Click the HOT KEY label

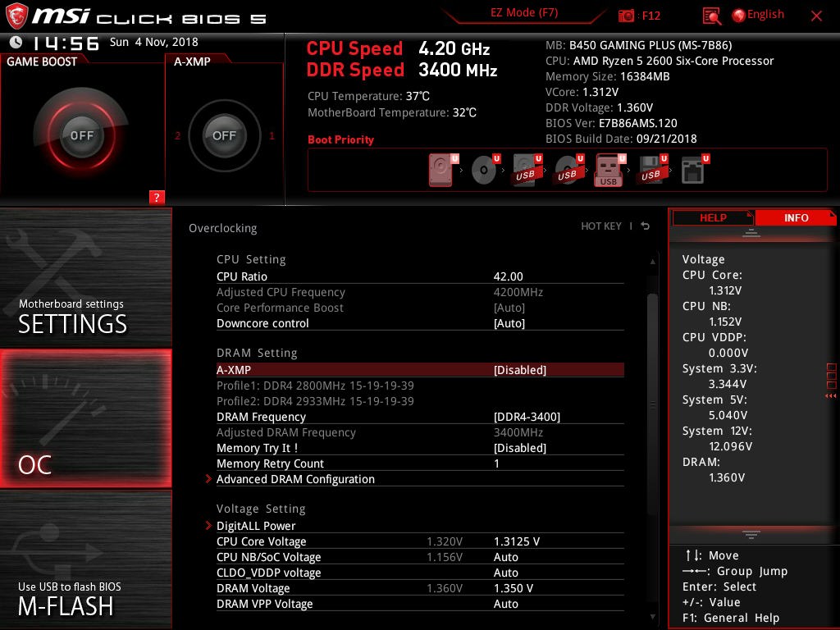[601, 226]
